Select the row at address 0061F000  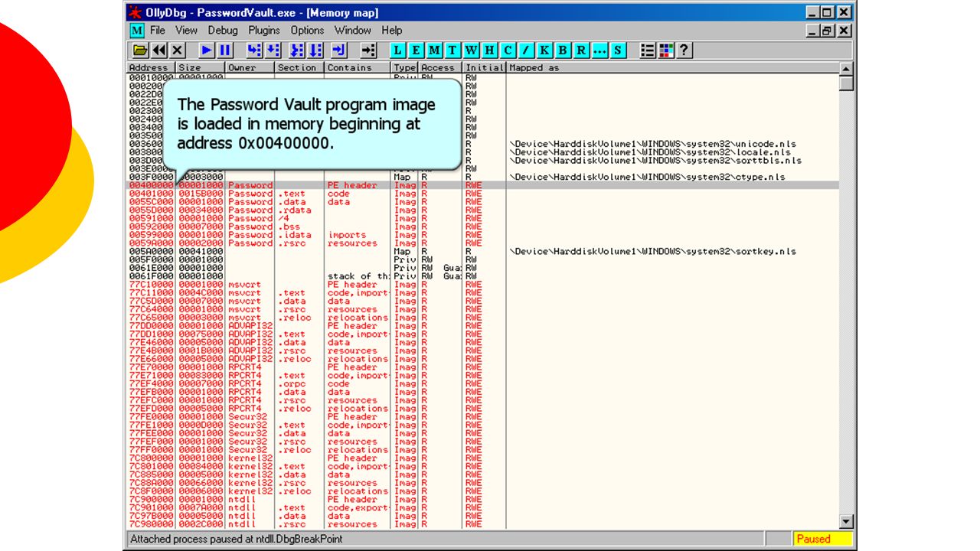click(482, 276)
